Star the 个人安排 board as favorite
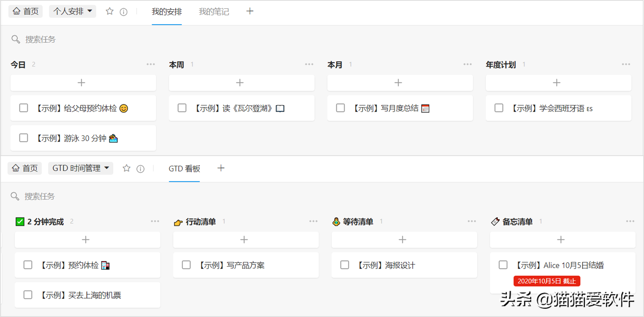The image size is (644, 317). click(109, 11)
